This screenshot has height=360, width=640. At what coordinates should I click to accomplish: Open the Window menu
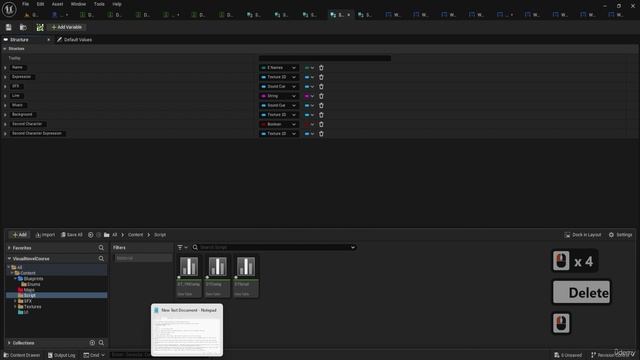(78, 4)
